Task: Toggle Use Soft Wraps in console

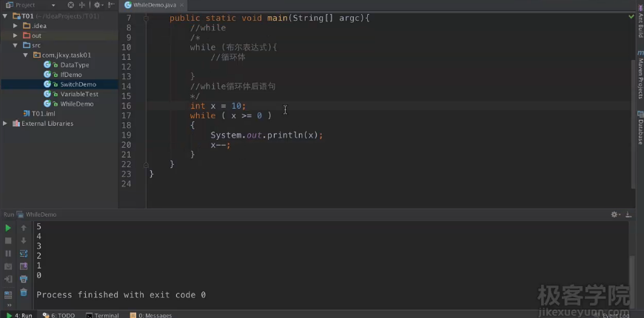Action: coord(24,254)
